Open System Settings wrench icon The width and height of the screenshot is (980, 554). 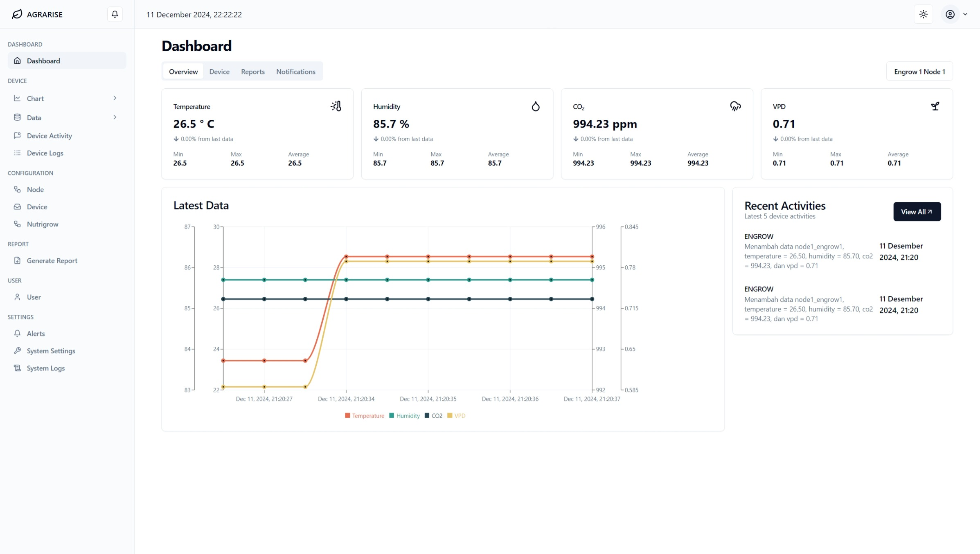tap(17, 351)
